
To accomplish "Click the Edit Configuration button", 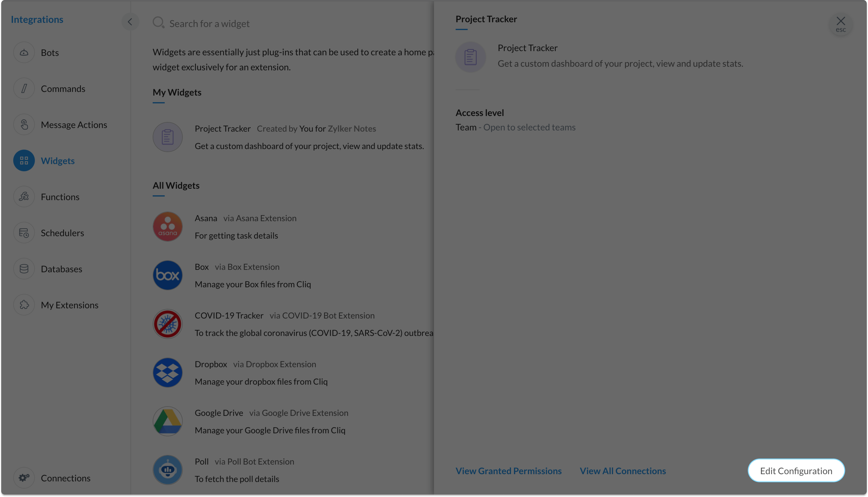I will (x=796, y=471).
